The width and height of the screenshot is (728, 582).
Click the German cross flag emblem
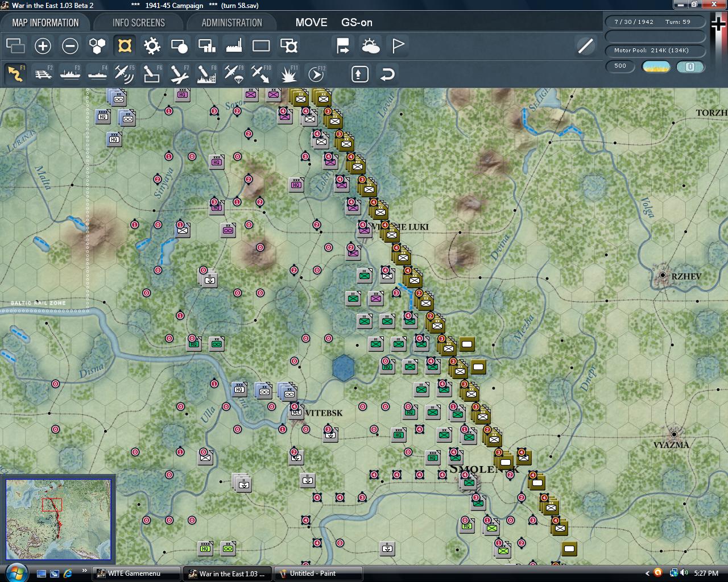coord(718,24)
